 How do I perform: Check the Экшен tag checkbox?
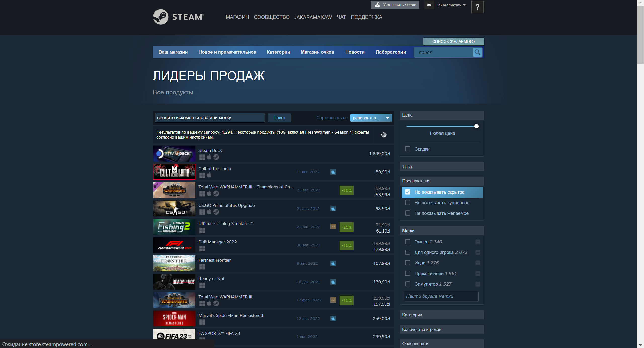pos(408,242)
